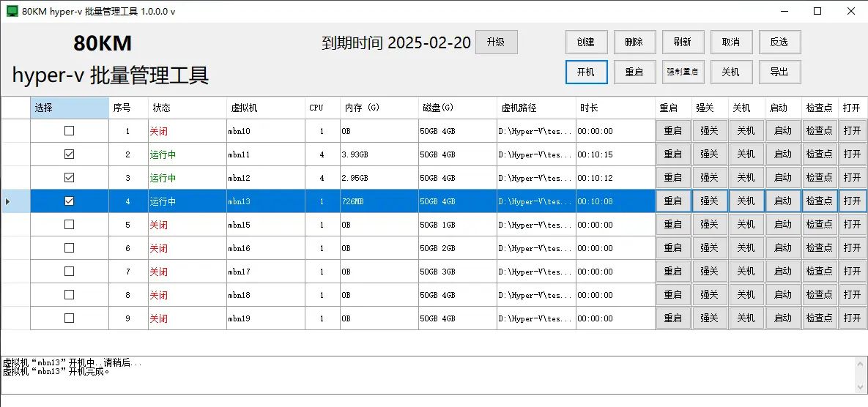Screen dimensions: 868x407
Task: Click the 创建 create button
Action: (x=586, y=42)
